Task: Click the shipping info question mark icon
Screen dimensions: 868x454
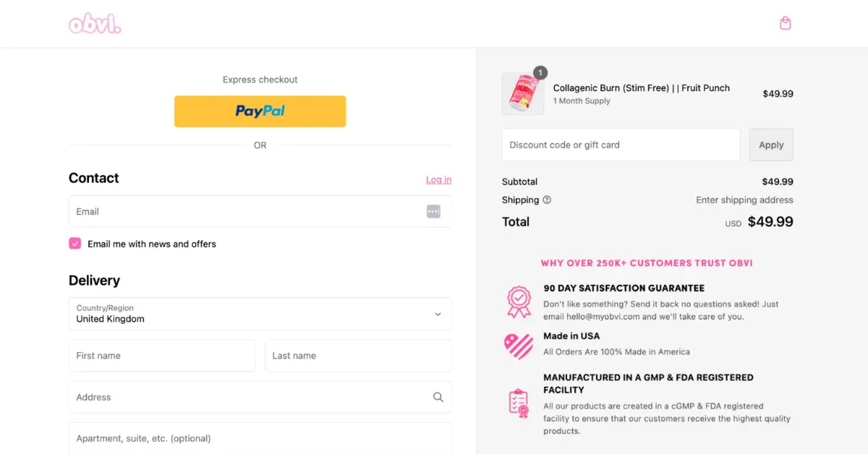Action: pos(548,200)
